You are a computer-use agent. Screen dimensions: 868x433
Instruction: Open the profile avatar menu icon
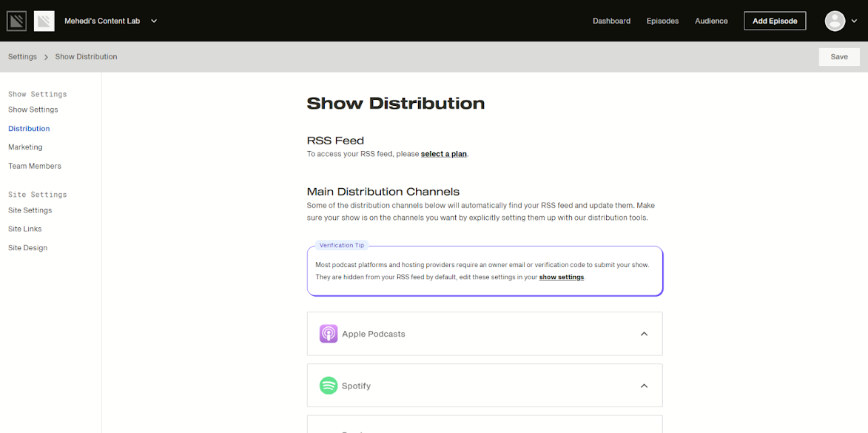pos(833,21)
